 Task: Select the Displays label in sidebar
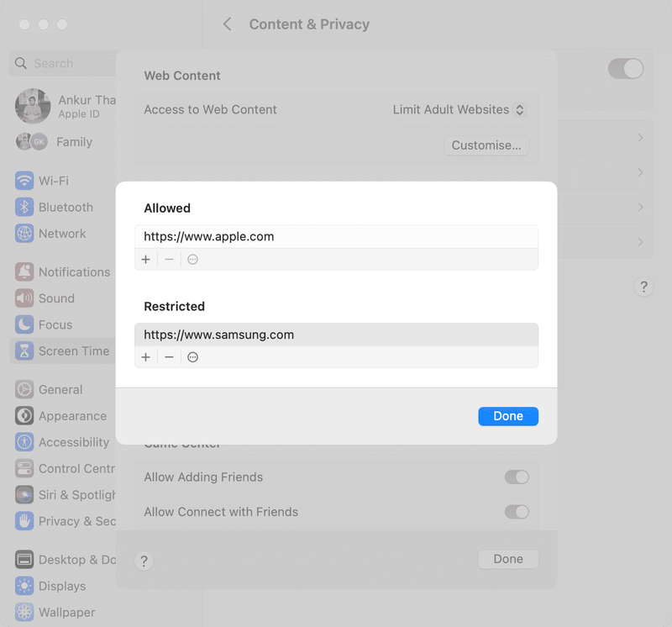coord(62,587)
